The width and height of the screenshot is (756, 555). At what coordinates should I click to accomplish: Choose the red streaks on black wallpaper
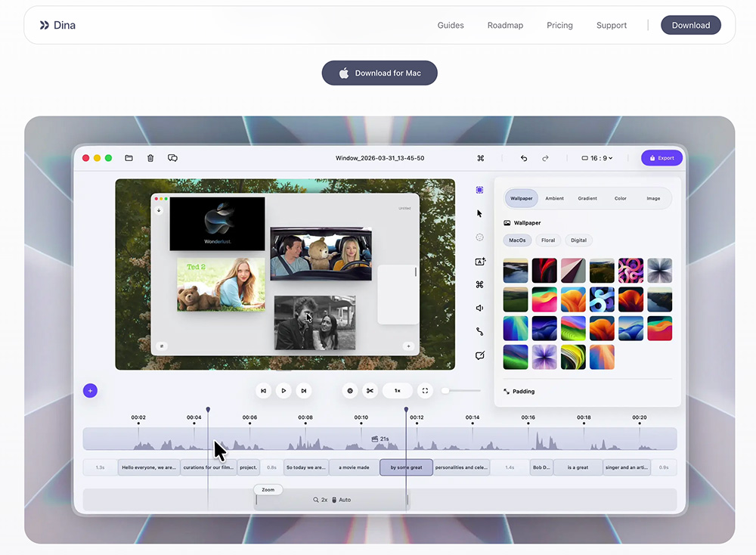[544, 271]
